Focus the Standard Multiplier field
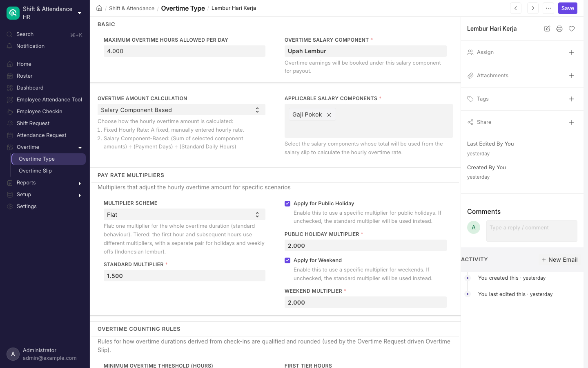This screenshot has height=368, width=588. coord(185,276)
